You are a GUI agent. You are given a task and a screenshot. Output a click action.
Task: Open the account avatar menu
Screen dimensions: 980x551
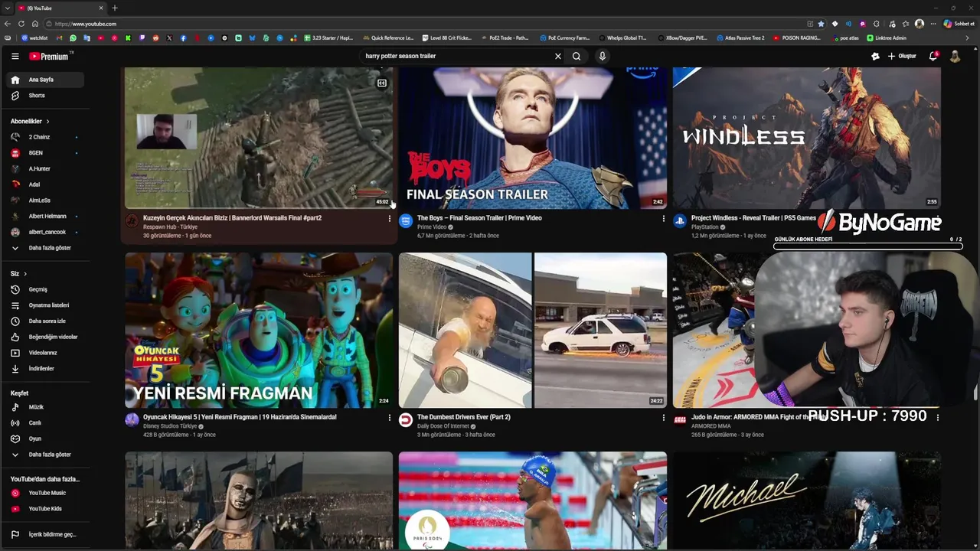click(955, 56)
